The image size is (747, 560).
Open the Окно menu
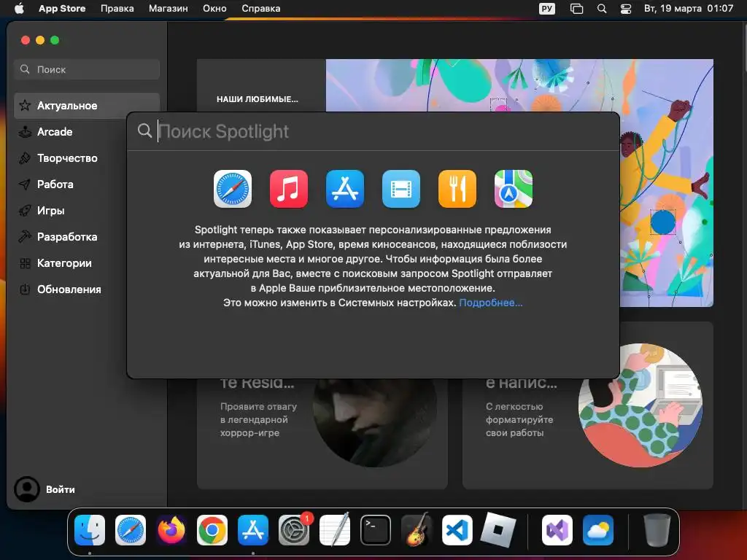point(214,9)
